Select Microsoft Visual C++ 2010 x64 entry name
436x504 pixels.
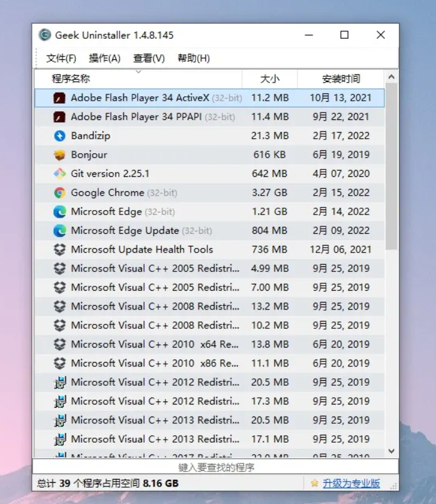tap(155, 345)
